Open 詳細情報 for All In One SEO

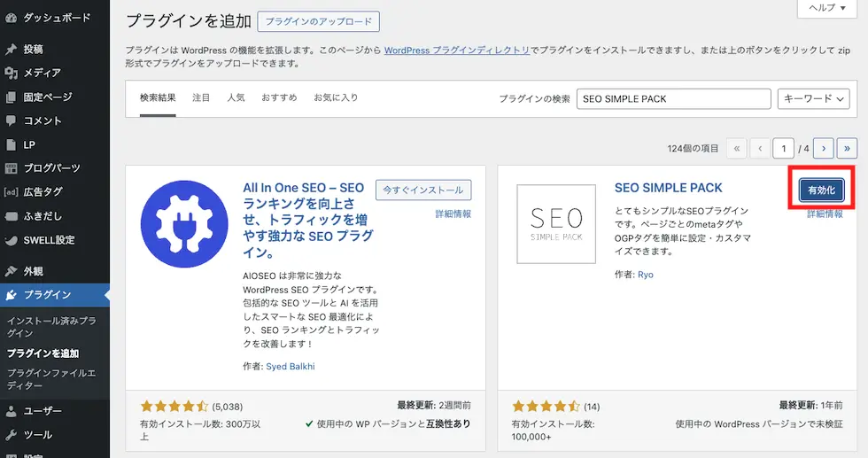coord(453,213)
